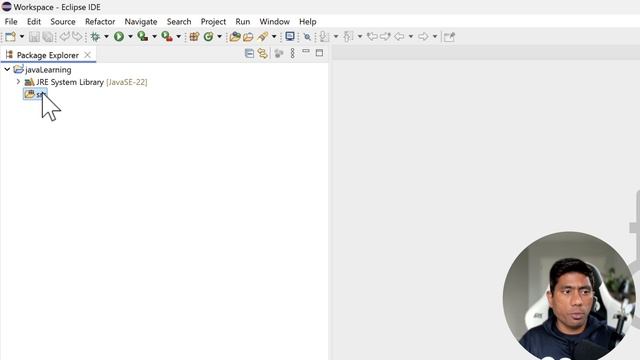
Task: Click the New Java Class icon
Action: [208, 37]
